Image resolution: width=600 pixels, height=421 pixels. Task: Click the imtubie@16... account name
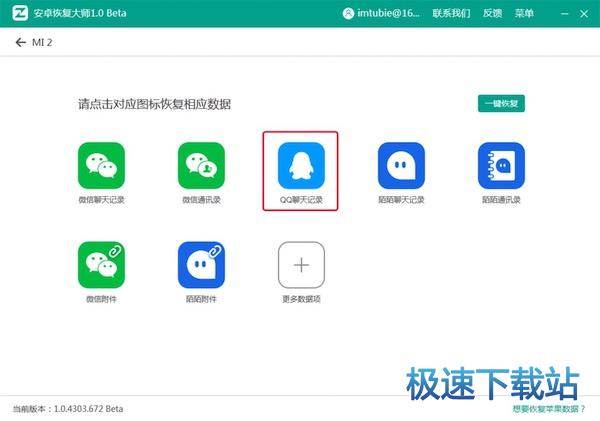pos(388,13)
